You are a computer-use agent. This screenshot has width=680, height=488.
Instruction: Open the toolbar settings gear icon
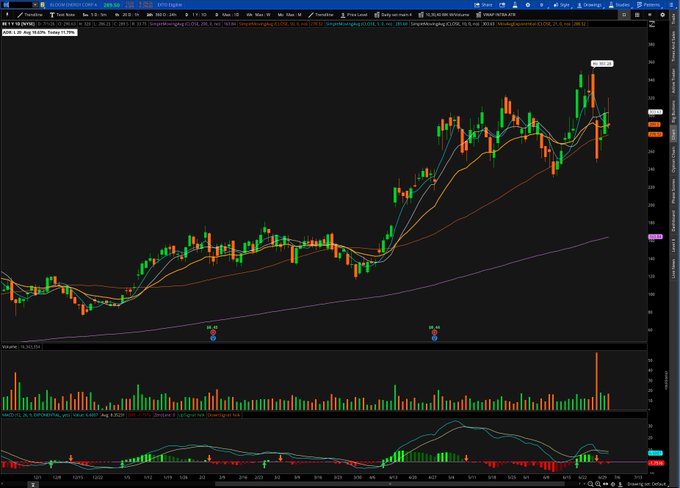(x=662, y=15)
